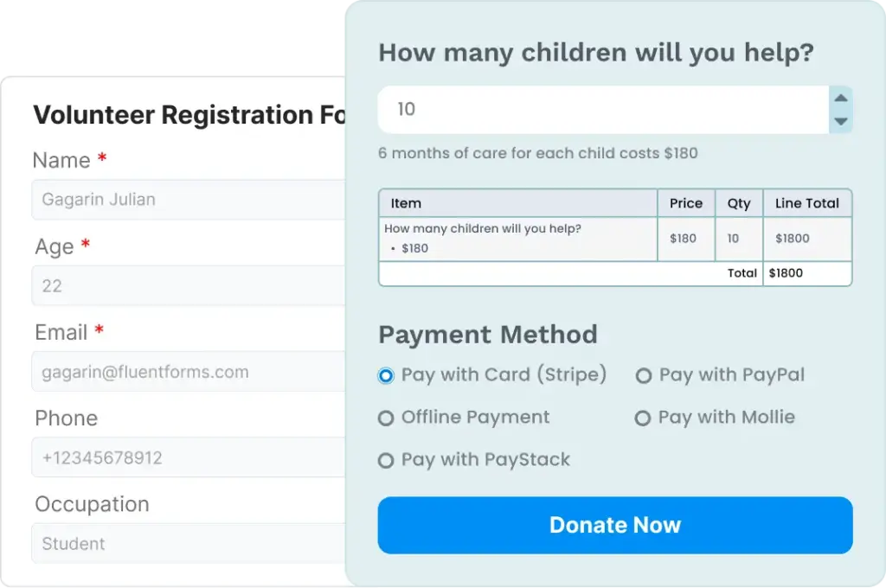Click the Price column header

pyautogui.click(x=685, y=203)
